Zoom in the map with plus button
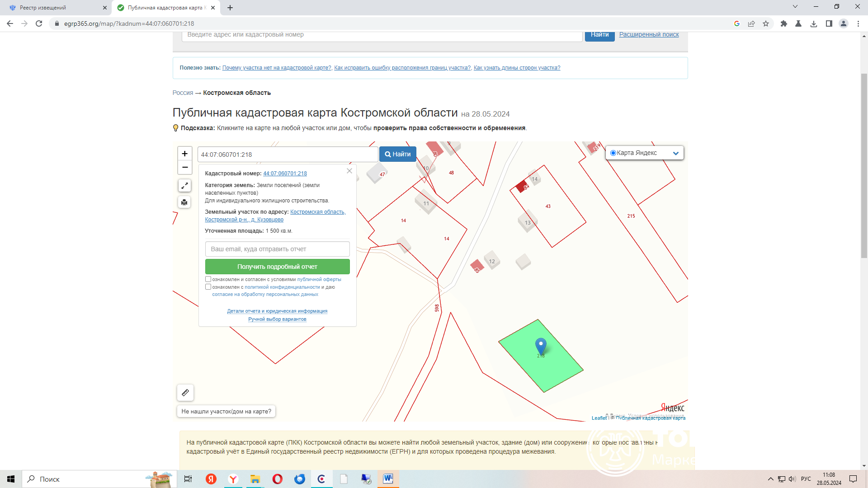This screenshot has width=868, height=488. [x=184, y=154]
